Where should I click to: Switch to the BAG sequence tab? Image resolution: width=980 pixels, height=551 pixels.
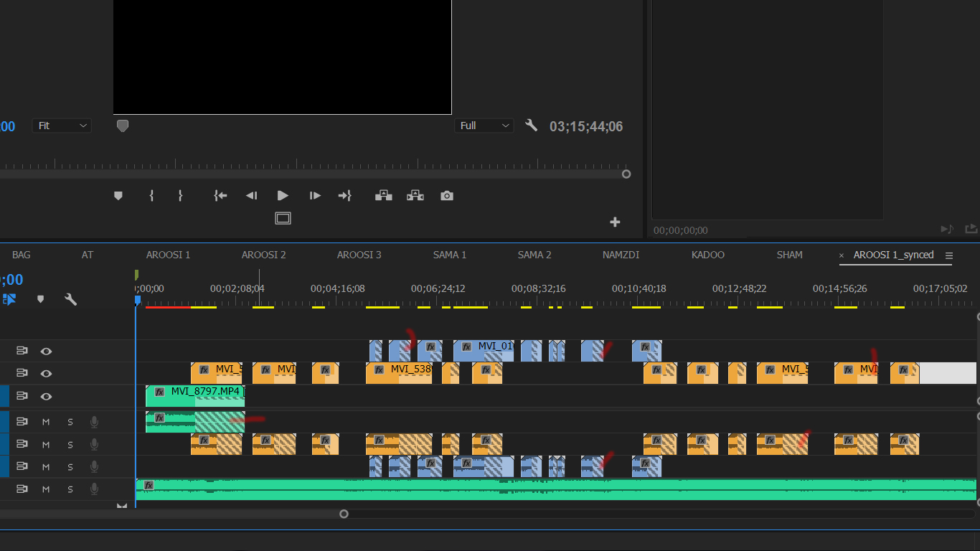pos(22,255)
